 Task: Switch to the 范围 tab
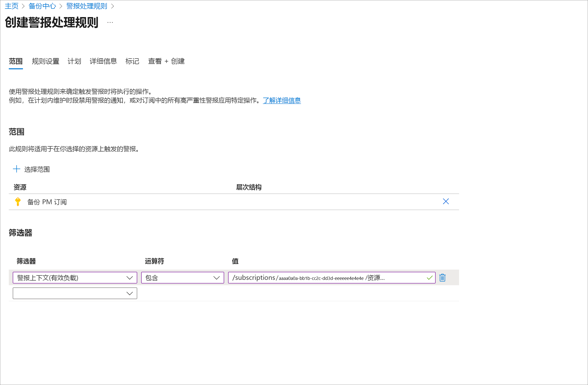coord(16,61)
